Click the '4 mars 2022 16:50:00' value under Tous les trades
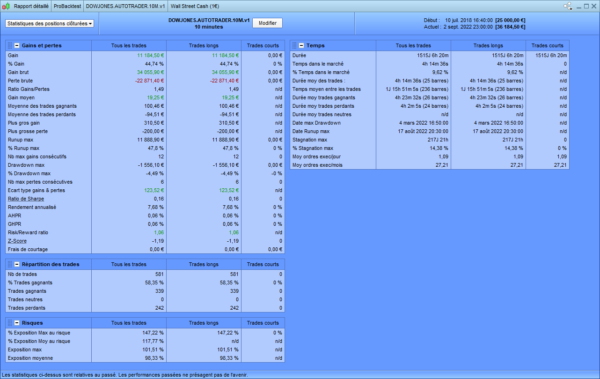The height and width of the screenshot is (379, 600). pos(424,123)
